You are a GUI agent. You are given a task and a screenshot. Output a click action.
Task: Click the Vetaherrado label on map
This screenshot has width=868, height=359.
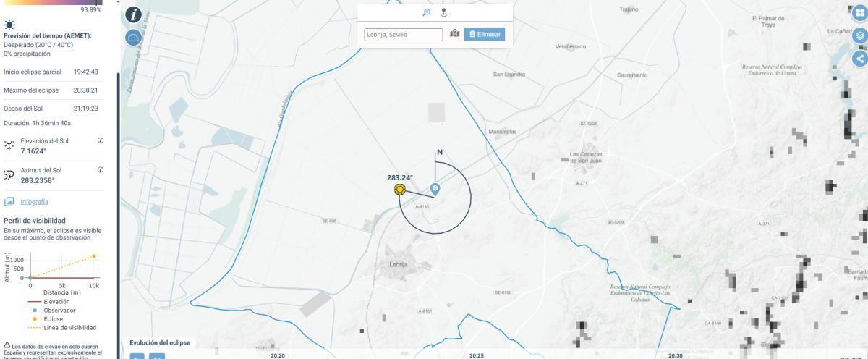click(570, 46)
